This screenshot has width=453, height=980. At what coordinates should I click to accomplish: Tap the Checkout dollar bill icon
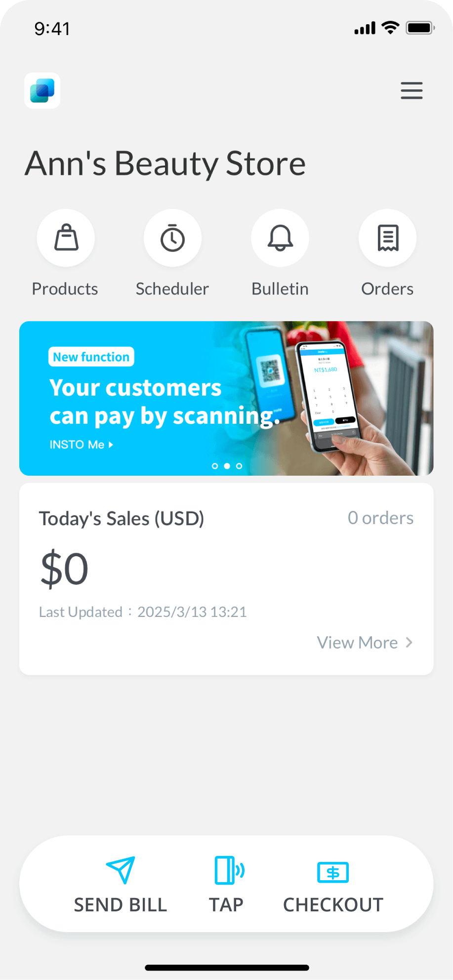[x=333, y=872]
